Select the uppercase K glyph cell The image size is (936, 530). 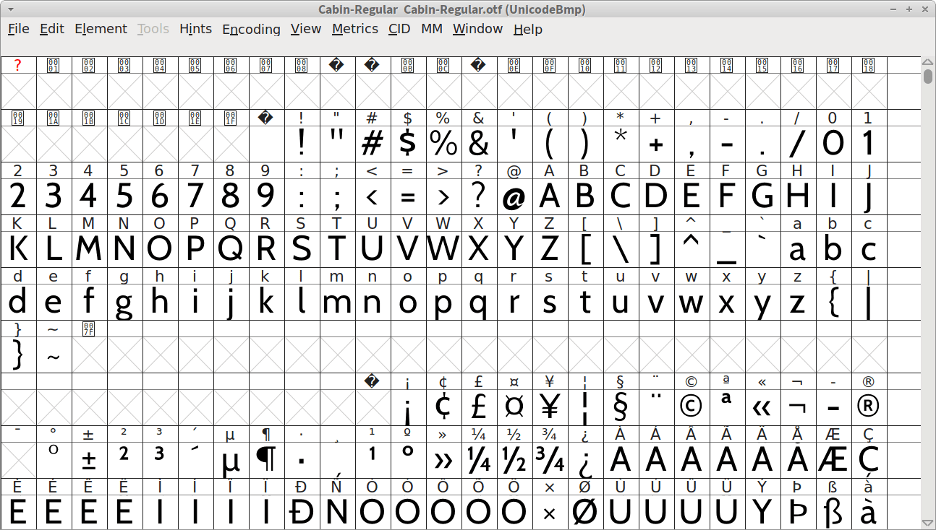tap(18, 248)
